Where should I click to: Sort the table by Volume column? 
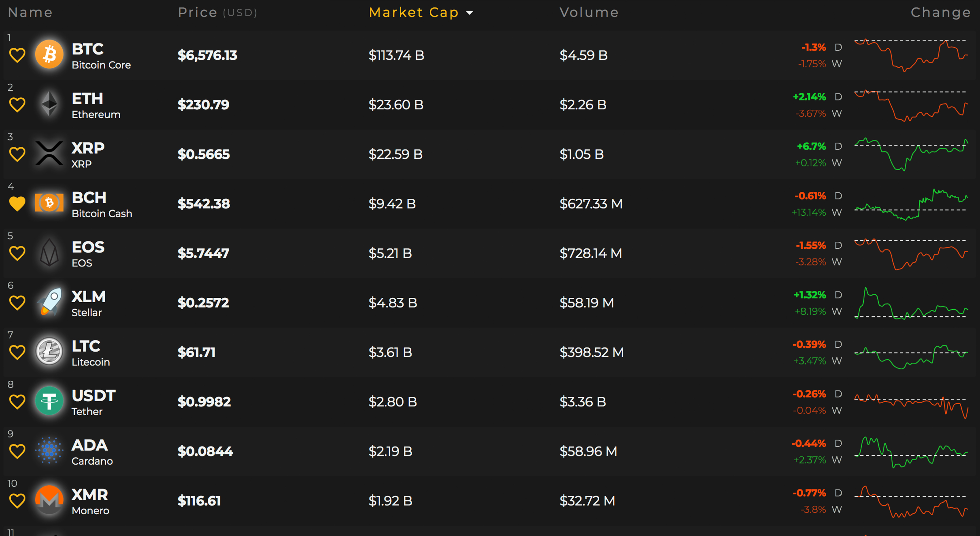[589, 13]
